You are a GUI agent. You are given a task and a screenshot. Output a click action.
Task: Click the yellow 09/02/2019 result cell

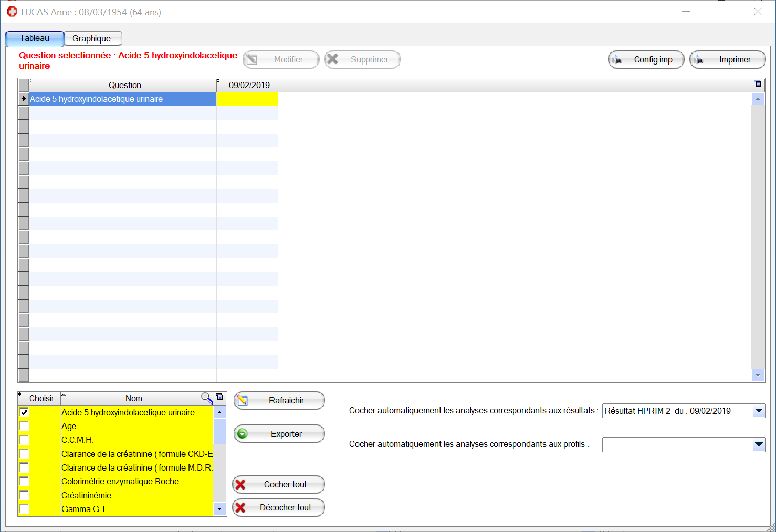coord(247,99)
